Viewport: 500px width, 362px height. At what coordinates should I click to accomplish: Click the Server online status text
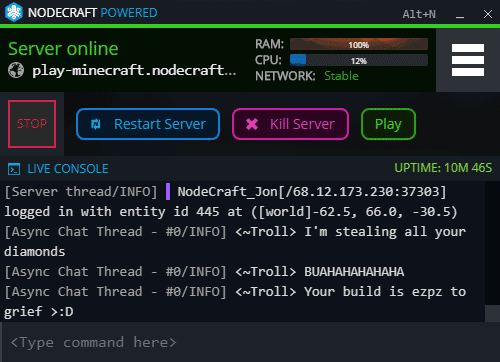[x=63, y=49]
